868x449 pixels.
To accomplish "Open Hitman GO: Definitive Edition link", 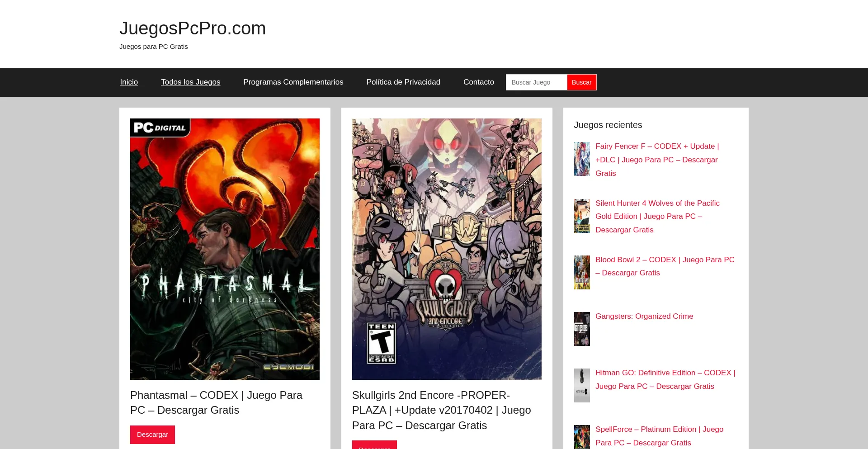I will pos(665,379).
